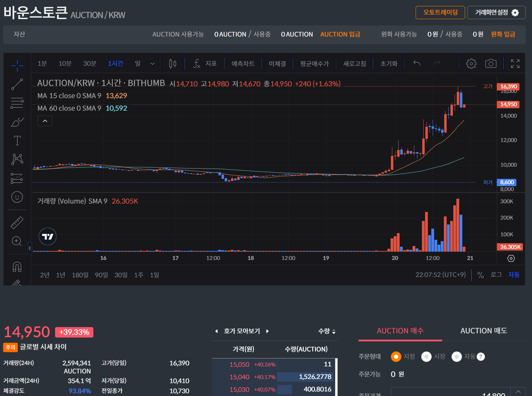The image size is (532, 396).
Task: Enter fullscreen chart mode
Action: 515,63
